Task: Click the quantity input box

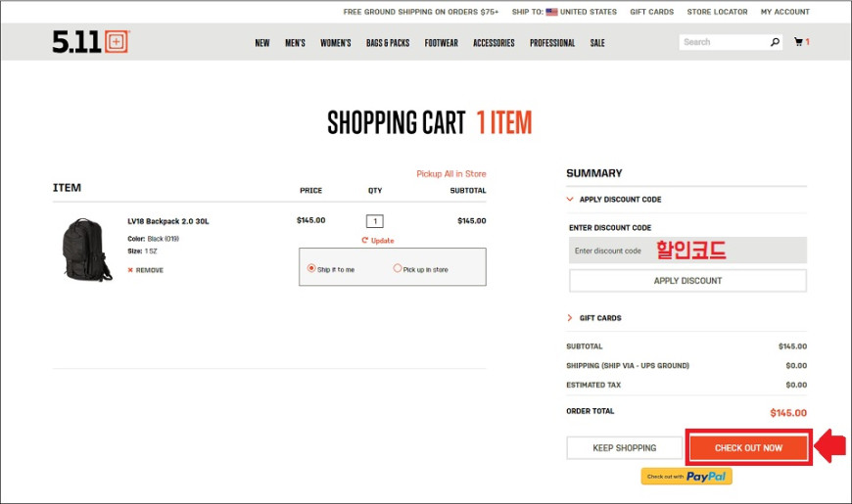Action: point(374,221)
